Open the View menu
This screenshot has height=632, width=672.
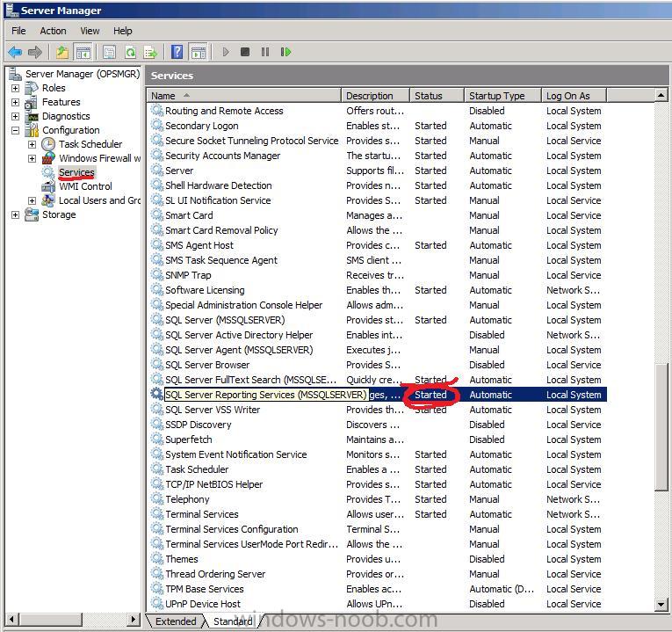click(90, 31)
